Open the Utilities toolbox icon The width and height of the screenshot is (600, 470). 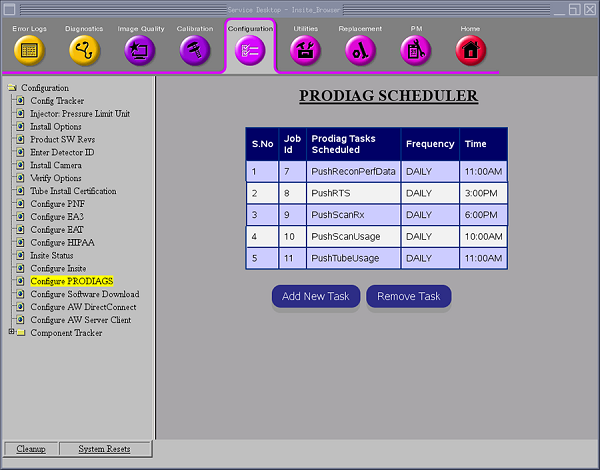305,50
